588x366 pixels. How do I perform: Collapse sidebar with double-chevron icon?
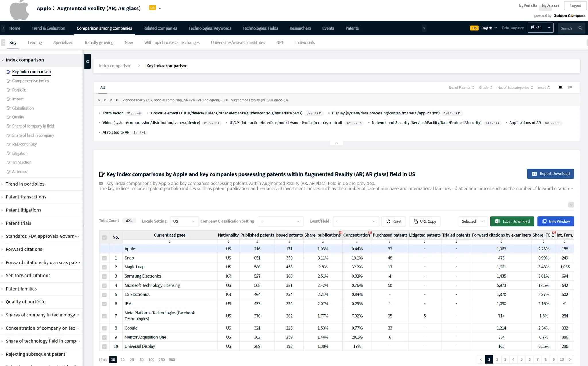88,61
